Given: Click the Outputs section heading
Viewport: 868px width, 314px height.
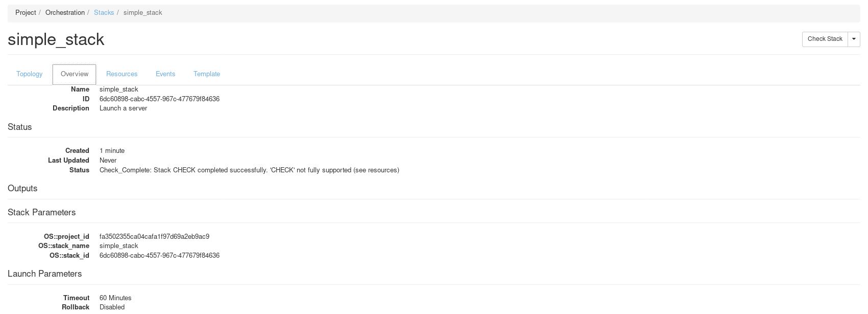Looking at the screenshot, I should tap(22, 189).
